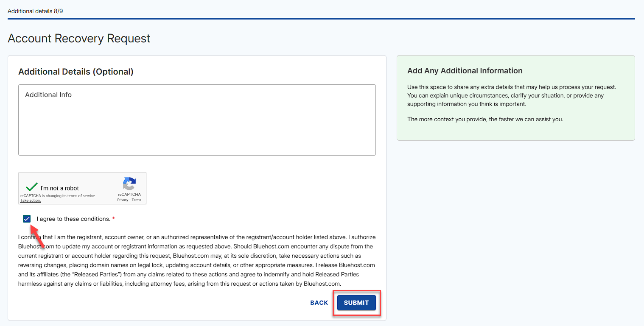Click the "Add Any Additional Information" panel heading
Viewport: 644px width, 326px height.
point(465,70)
